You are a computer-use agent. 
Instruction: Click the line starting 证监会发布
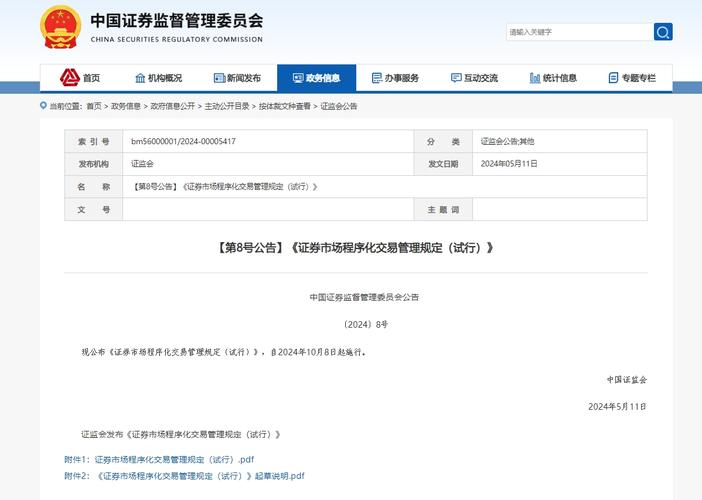(181, 434)
